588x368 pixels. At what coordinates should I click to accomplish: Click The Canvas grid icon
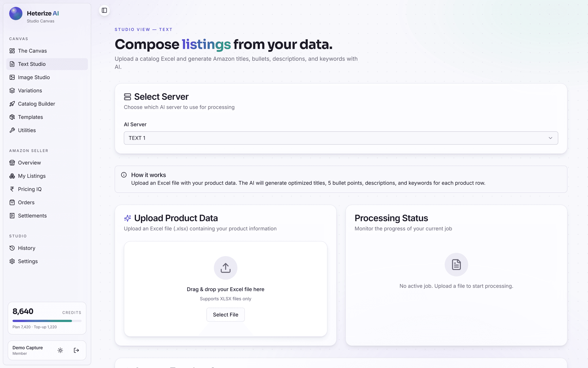[12, 51]
